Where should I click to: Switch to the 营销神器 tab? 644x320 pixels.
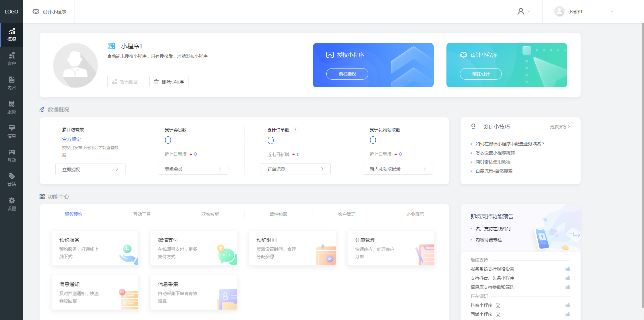(278, 214)
